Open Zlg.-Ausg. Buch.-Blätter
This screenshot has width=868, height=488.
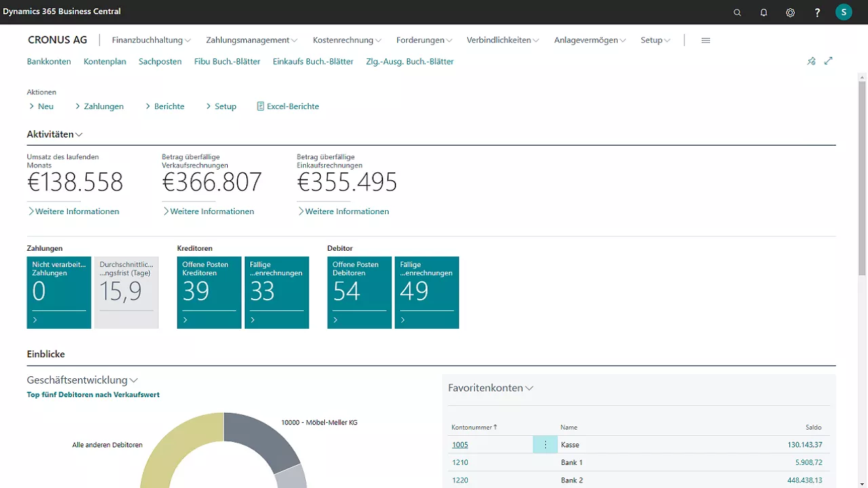410,61
